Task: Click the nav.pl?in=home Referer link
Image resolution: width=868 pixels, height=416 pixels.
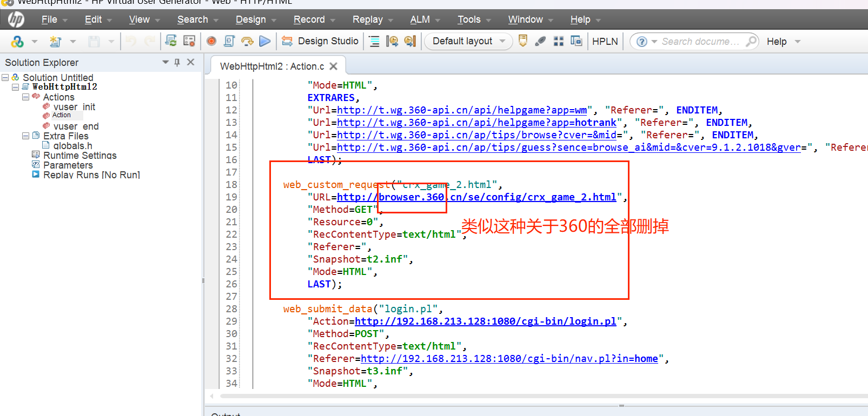Action: coord(509,359)
